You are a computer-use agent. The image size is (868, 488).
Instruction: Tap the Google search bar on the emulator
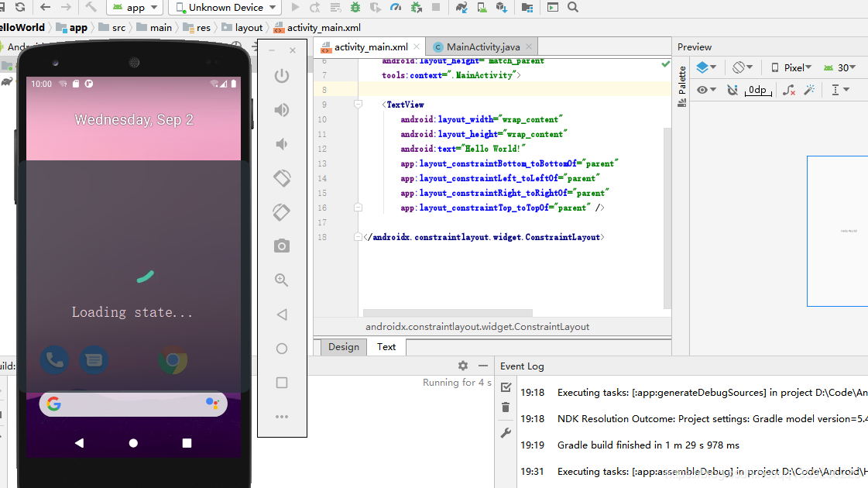pyautogui.click(x=133, y=404)
